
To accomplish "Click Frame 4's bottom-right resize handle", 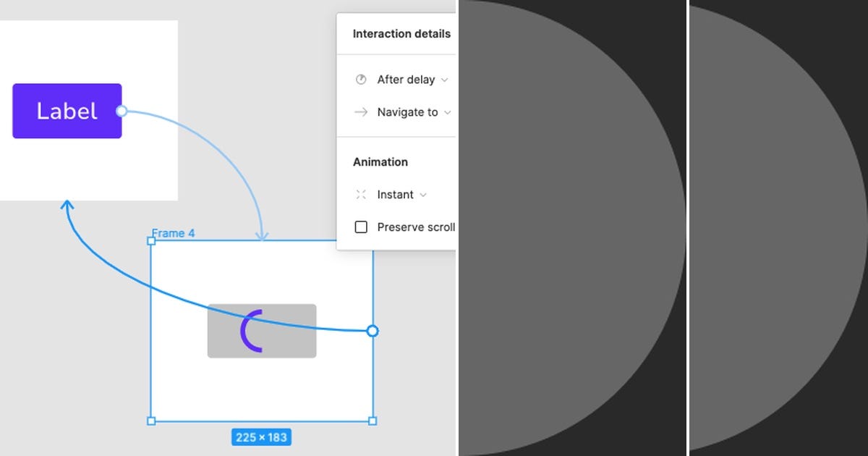I will (x=373, y=421).
